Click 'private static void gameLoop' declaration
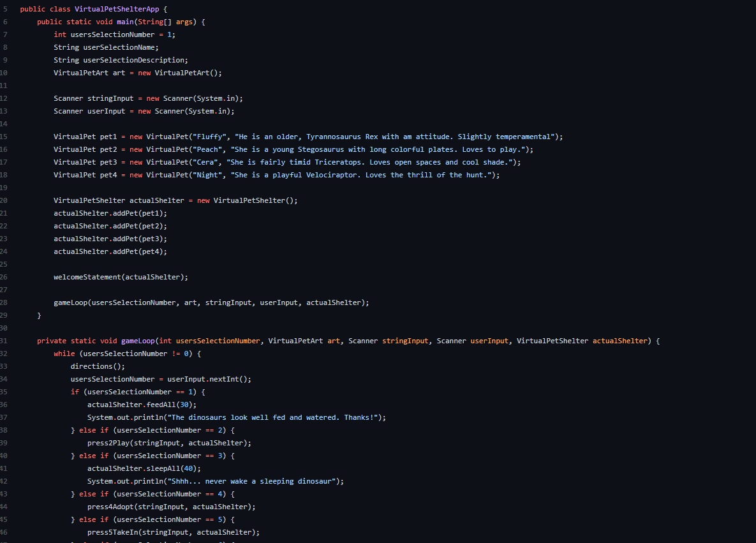 click(x=96, y=341)
